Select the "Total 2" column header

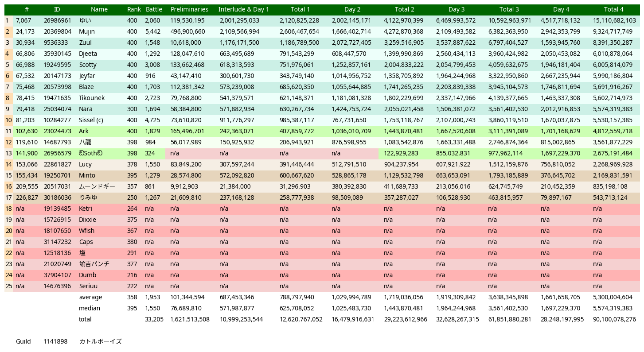click(405, 9)
